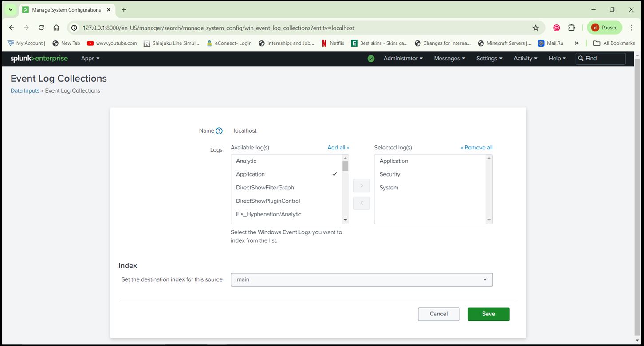Click the right arrow to add a log

pos(361,185)
